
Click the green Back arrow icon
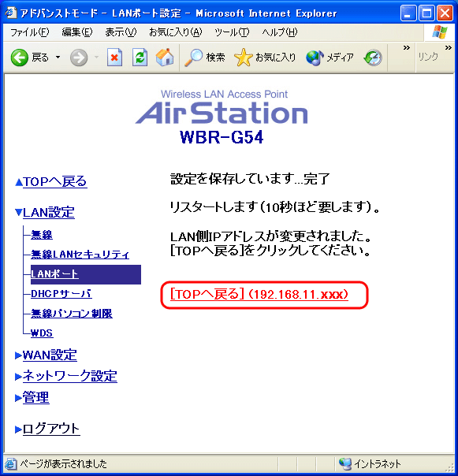[x=20, y=58]
